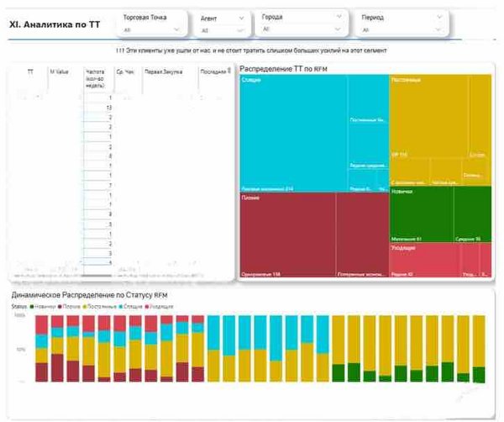This screenshot has width=504, height=422.
Task: Sort table by Частота (кол-во недель) column
Action: pyautogui.click(x=96, y=78)
